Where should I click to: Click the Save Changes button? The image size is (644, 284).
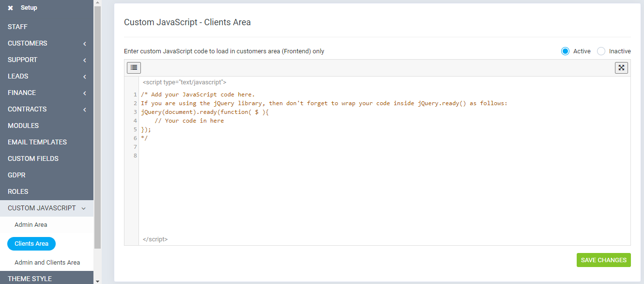click(x=603, y=260)
